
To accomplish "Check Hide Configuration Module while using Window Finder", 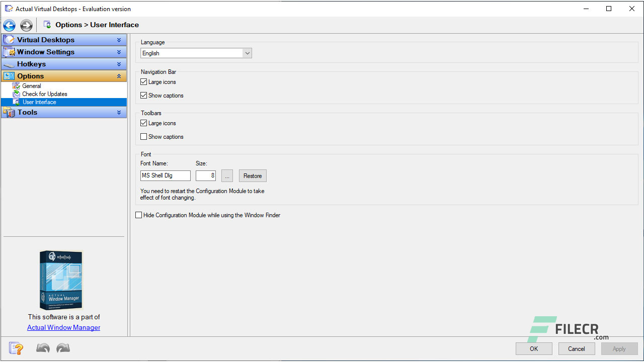I will point(139,215).
